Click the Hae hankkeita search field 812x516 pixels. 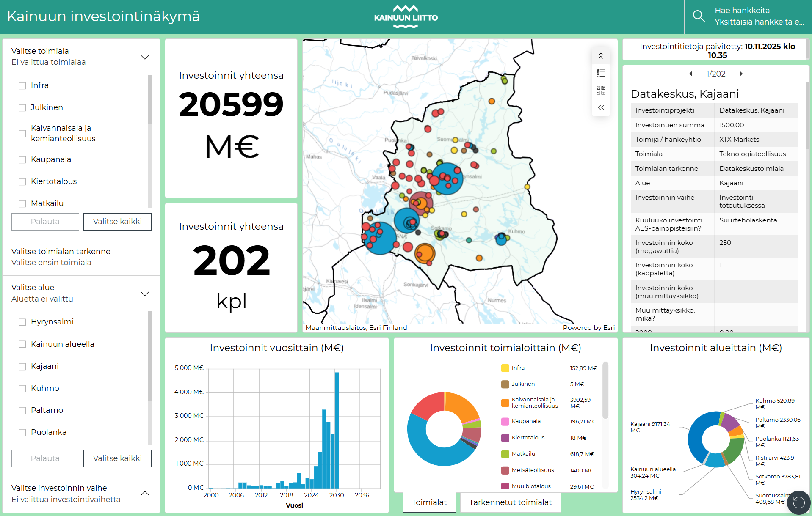759,16
